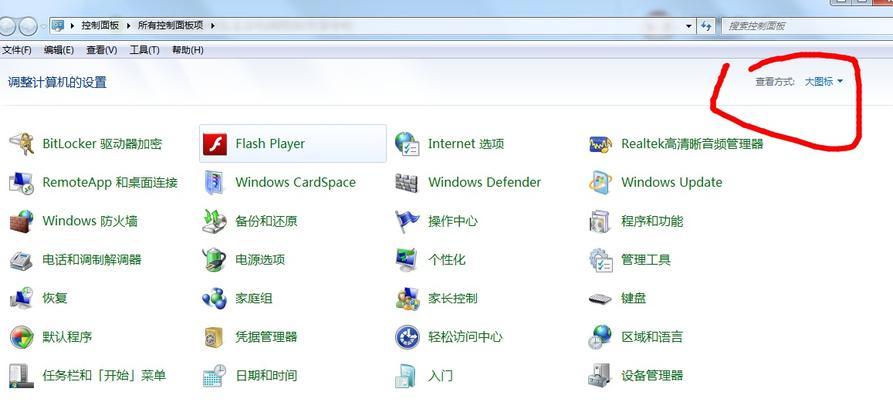The image size is (893, 400).
Task: Open the 轻松访问中心 icon
Action: 407,337
